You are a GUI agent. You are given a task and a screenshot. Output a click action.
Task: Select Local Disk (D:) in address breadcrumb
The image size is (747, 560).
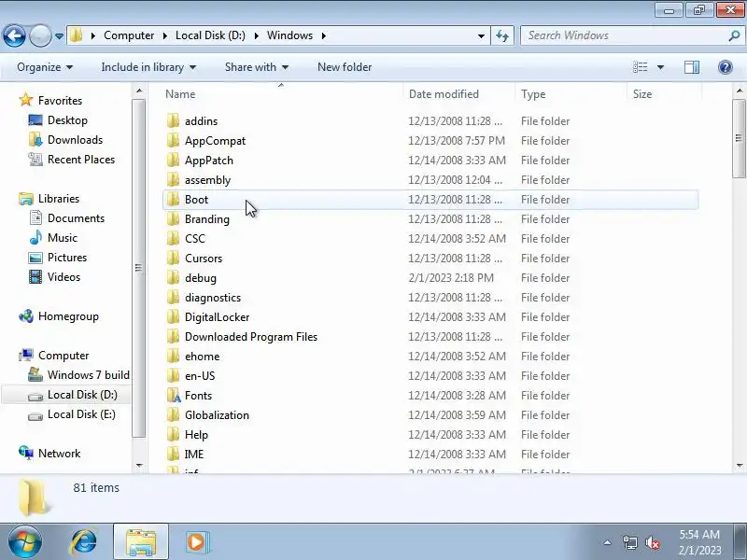210,35
